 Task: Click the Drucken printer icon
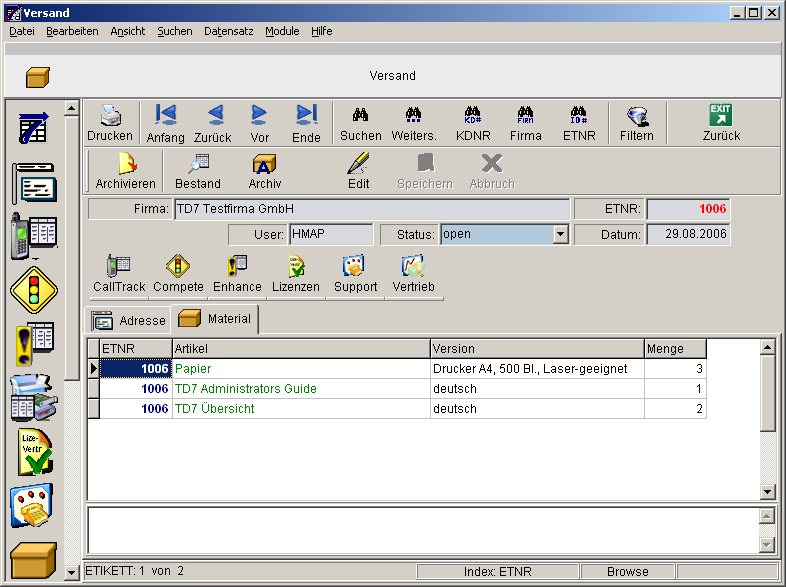[x=110, y=122]
